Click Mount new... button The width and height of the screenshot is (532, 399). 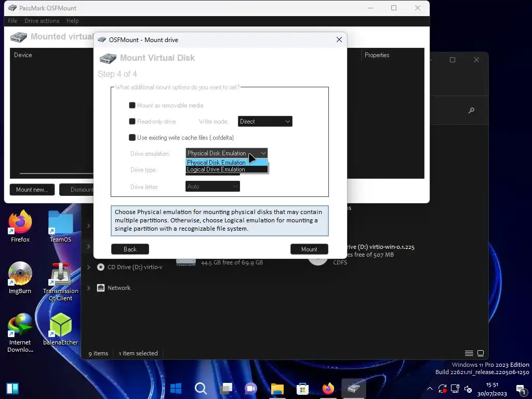pos(32,190)
